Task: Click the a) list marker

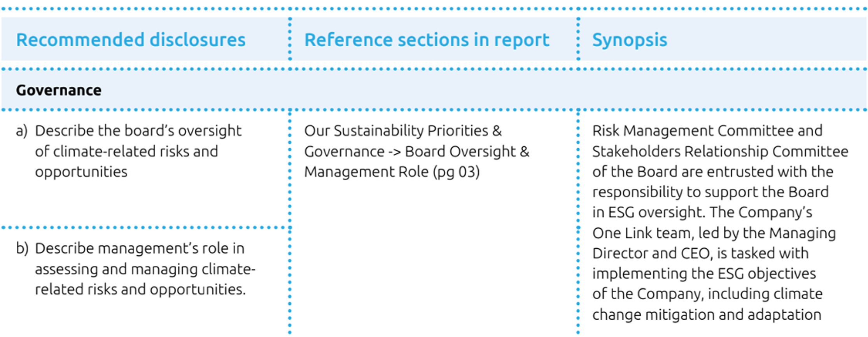Action: tap(22, 131)
